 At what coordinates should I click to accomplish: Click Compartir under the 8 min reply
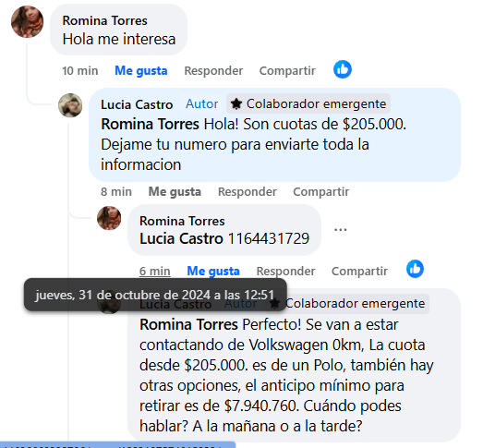point(321,191)
